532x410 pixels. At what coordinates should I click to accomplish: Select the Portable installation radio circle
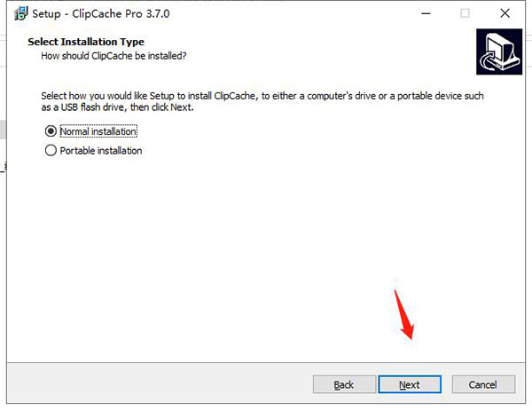(50, 151)
